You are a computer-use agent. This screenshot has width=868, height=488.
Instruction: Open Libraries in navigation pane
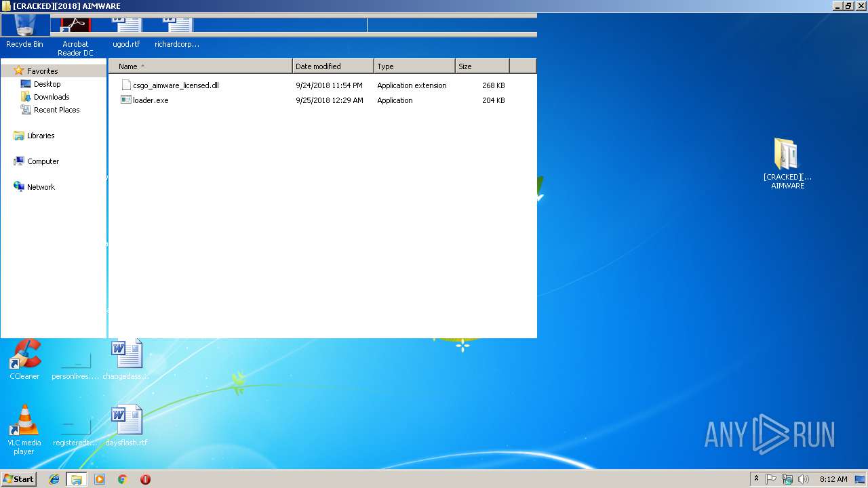tap(40, 136)
